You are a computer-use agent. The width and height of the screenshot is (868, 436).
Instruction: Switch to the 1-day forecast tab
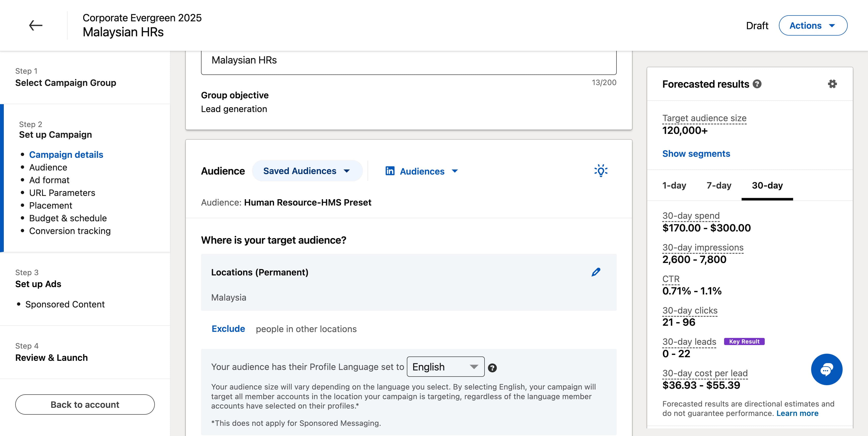pyautogui.click(x=674, y=185)
